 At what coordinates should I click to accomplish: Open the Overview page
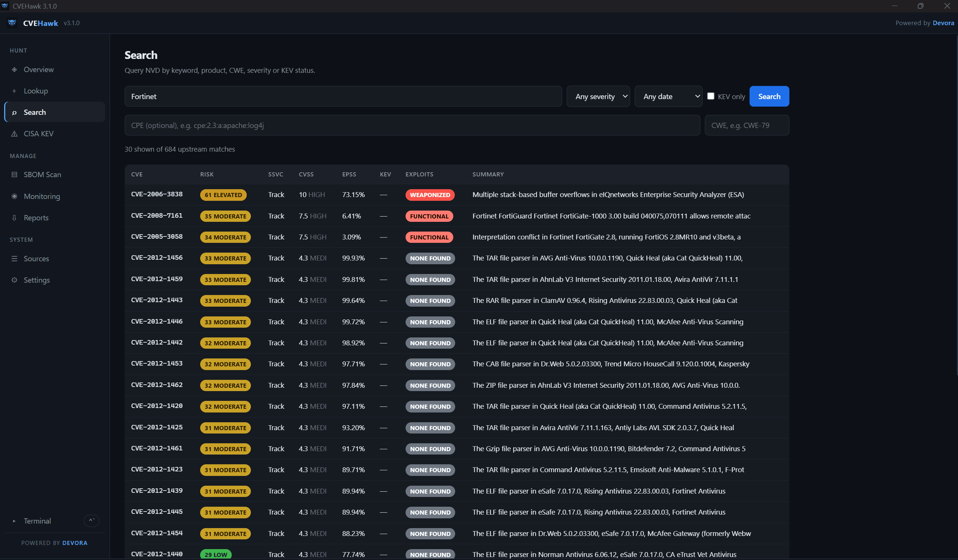pos(55,69)
